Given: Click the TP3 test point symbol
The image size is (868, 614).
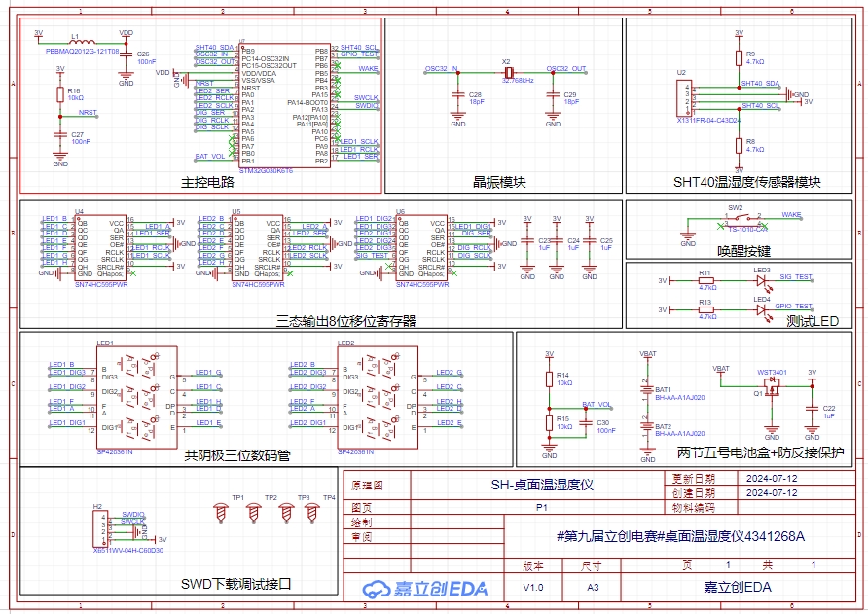Looking at the screenshot, I should 286,513.
